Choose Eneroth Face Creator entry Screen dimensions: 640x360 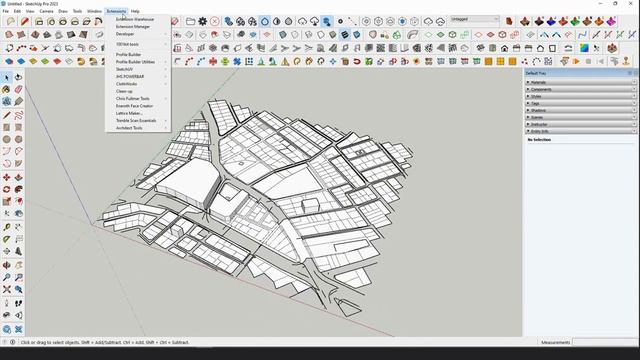[138, 106]
